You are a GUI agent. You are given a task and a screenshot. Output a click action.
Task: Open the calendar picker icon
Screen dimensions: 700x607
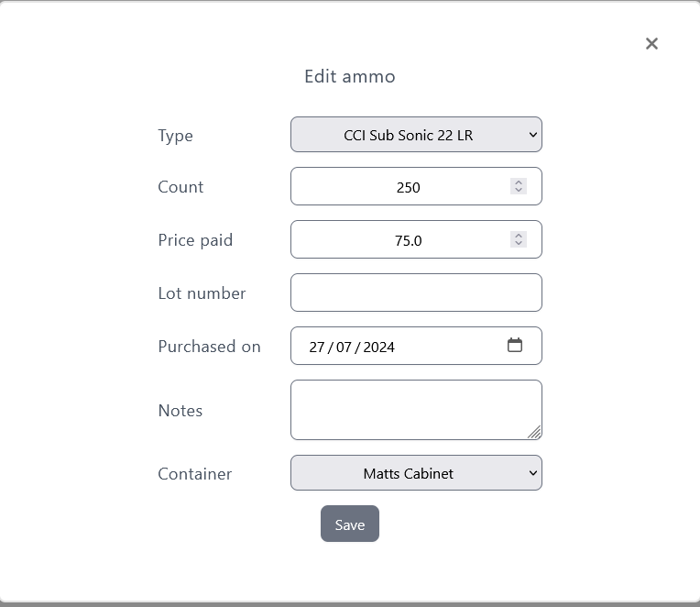coord(515,346)
